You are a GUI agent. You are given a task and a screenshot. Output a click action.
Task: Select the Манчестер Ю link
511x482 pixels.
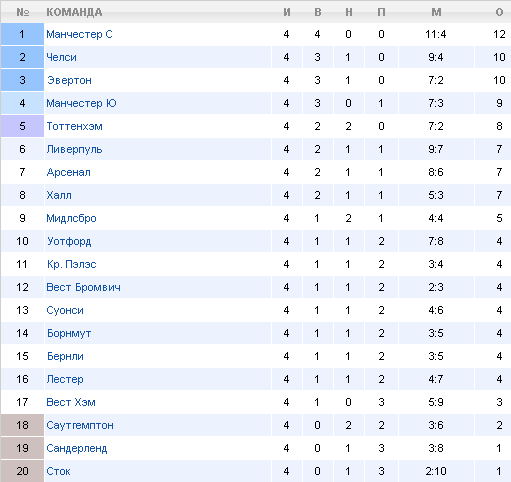81,103
